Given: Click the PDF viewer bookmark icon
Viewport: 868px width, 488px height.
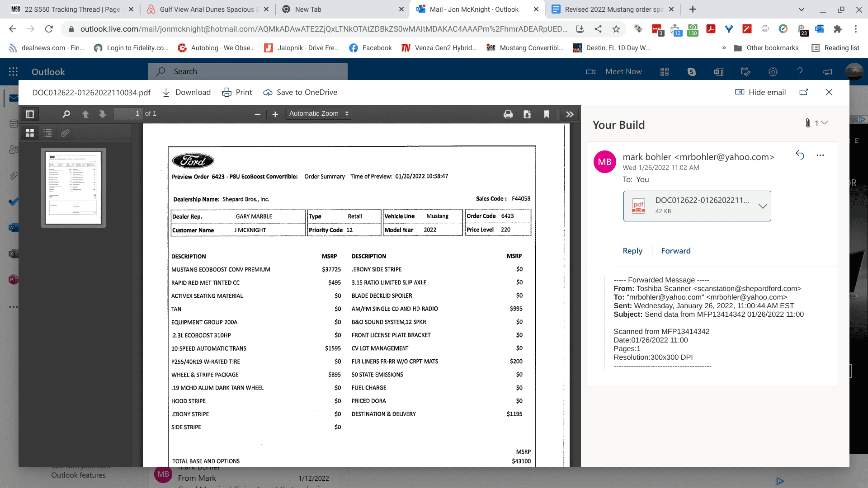Looking at the screenshot, I should click(x=546, y=114).
